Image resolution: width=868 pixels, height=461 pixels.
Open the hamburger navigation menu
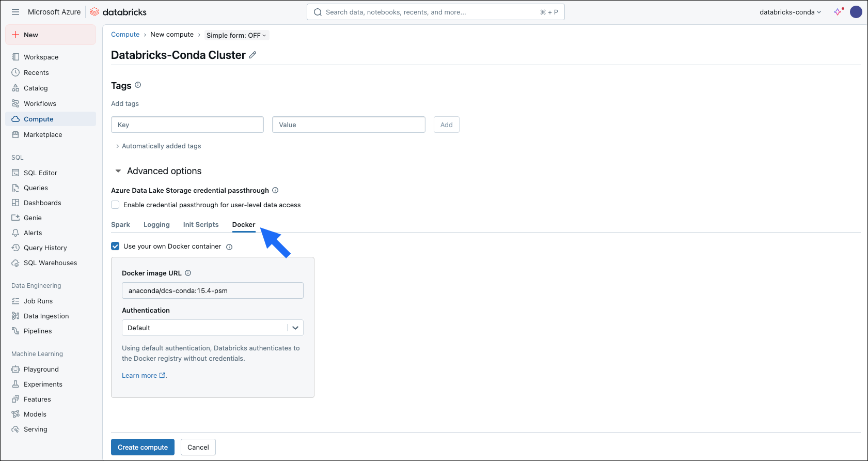pos(15,12)
